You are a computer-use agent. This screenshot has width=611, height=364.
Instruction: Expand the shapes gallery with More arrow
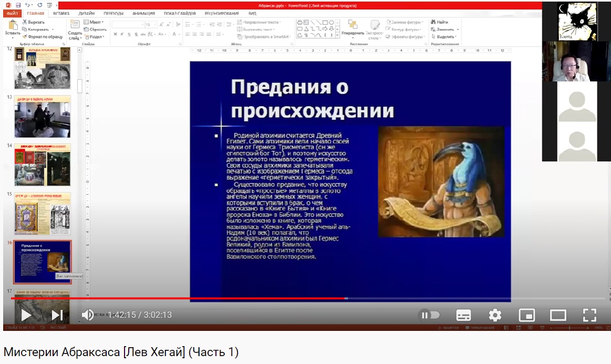pos(337,35)
